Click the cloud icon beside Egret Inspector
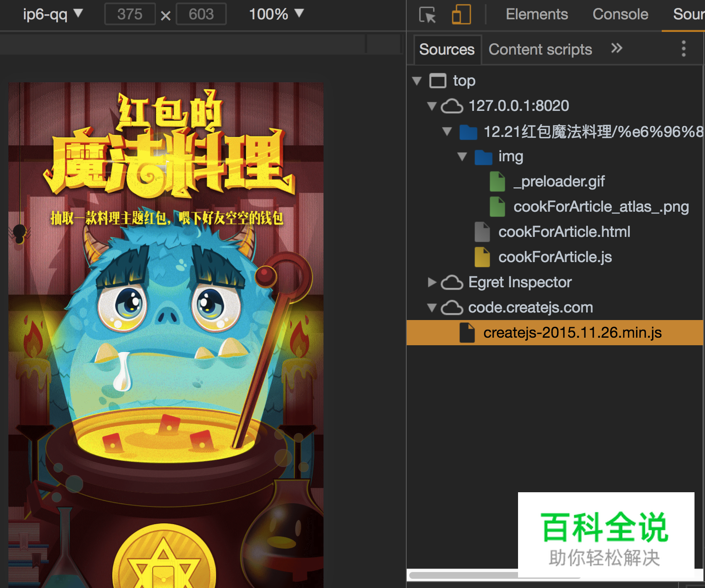705x588 pixels. tap(452, 282)
